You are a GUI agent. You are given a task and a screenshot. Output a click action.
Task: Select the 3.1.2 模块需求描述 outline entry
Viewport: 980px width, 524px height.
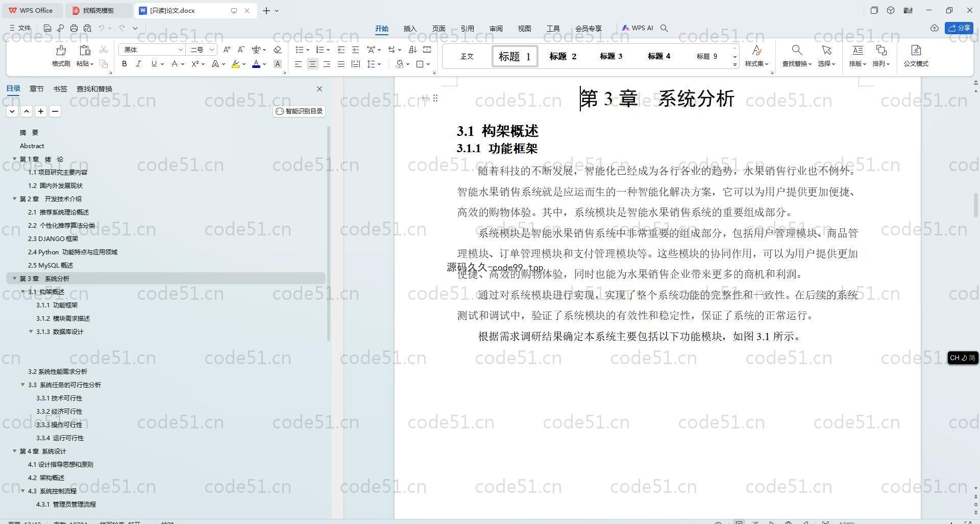click(63, 318)
